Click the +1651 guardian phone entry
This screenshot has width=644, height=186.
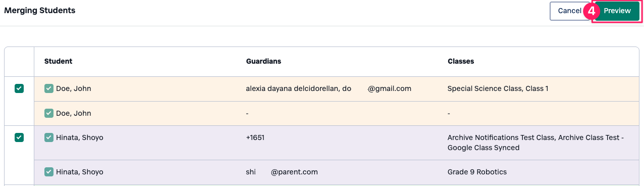[255, 137]
